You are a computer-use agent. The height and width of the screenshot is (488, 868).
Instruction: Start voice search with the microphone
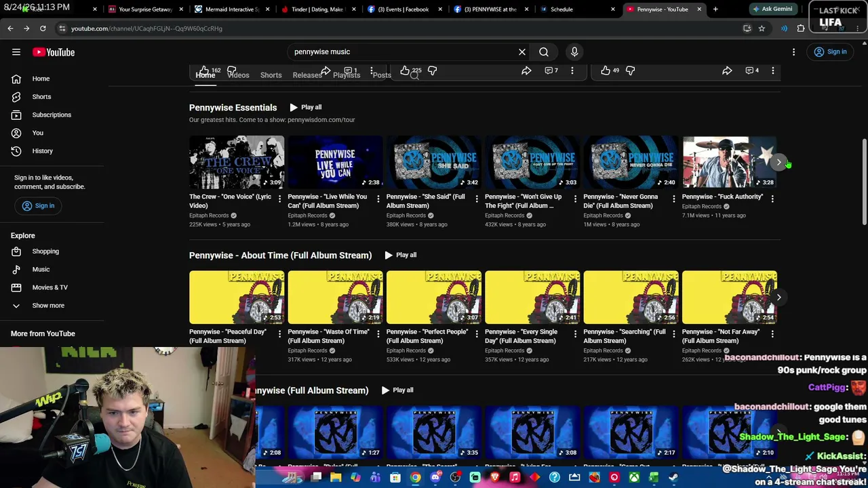click(x=574, y=52)
